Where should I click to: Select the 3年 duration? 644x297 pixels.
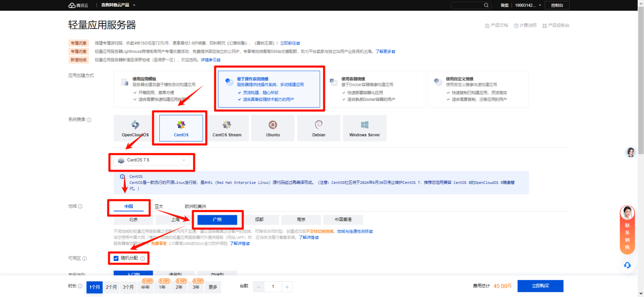point(196,287)
